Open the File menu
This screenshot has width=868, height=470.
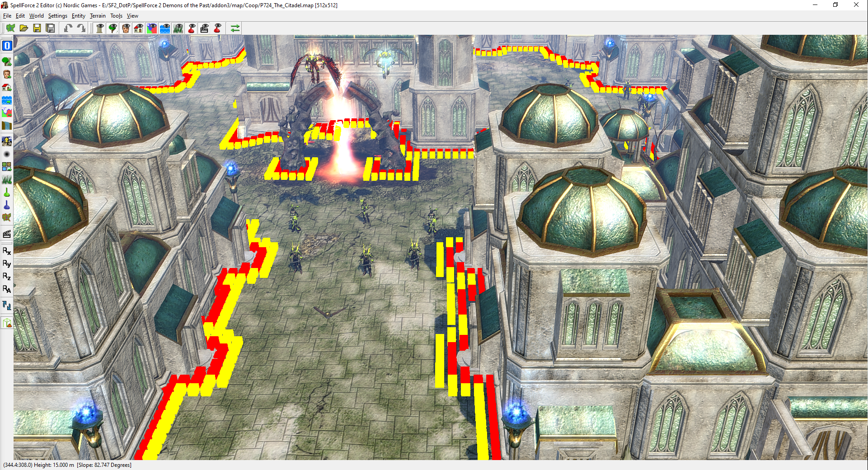pos(7,16)
